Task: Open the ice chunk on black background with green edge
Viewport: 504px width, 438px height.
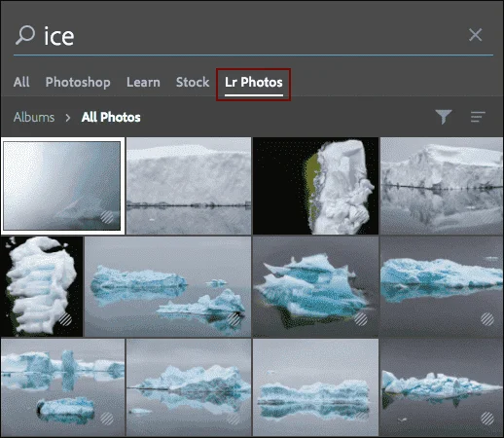Action: (315, 186)
